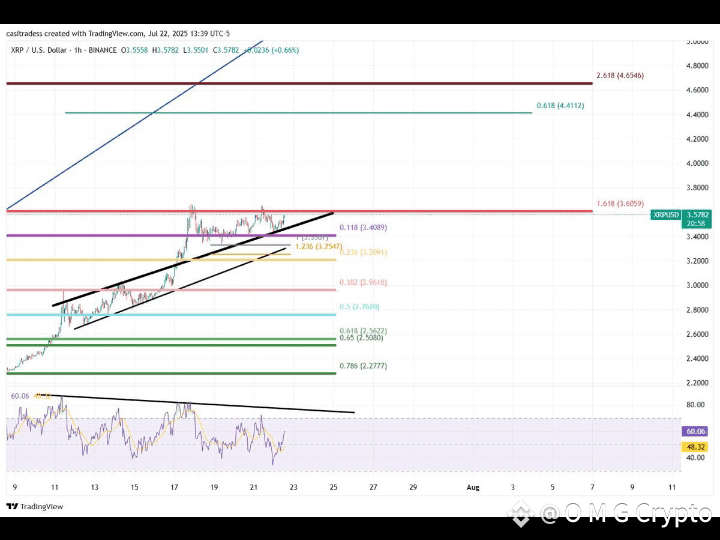Click the Aug label on date axis
Image resolution: width=720 pixels, height=540 pixels.
[473, 488]
